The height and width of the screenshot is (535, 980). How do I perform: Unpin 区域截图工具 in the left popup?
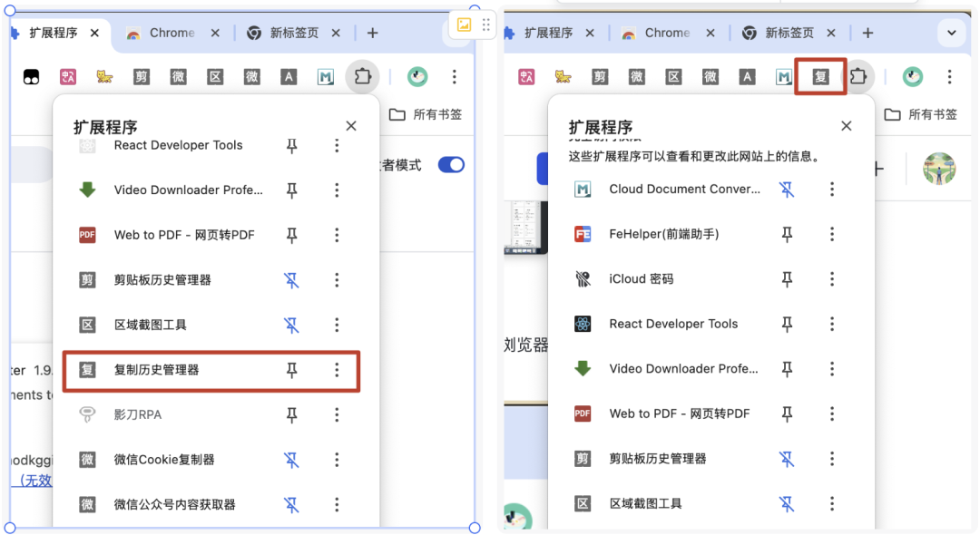[x=291, y=326]
